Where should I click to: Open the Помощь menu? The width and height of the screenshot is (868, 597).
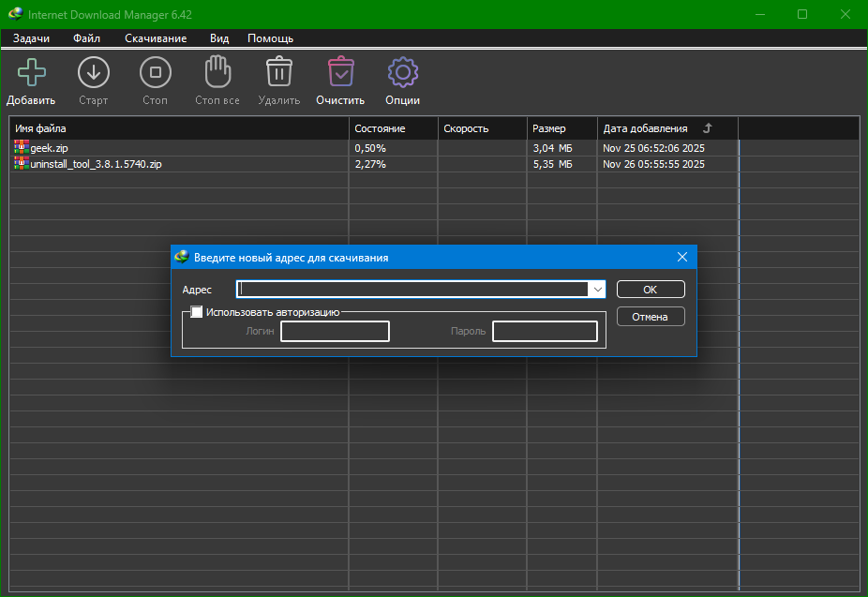coord(270,38)
